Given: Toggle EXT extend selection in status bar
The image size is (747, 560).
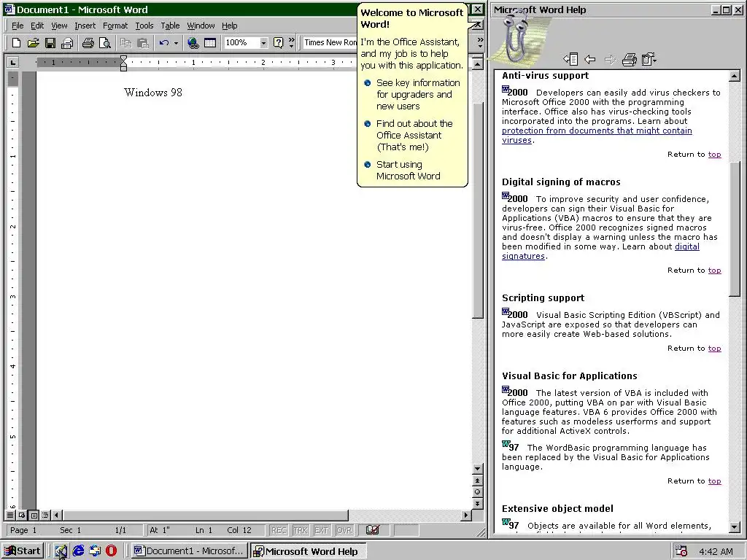Looking at the screenshot, I should point(322,530).
